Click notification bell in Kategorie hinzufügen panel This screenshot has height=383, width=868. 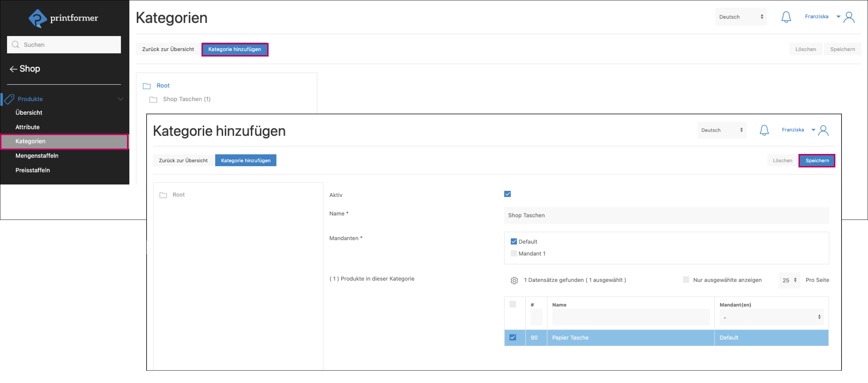tap(764, 130)
